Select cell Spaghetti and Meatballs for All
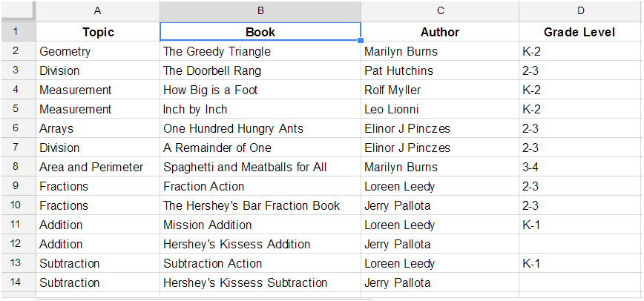Screen dimensions: 644x301 pyautogui.click(x=260, y=167)
